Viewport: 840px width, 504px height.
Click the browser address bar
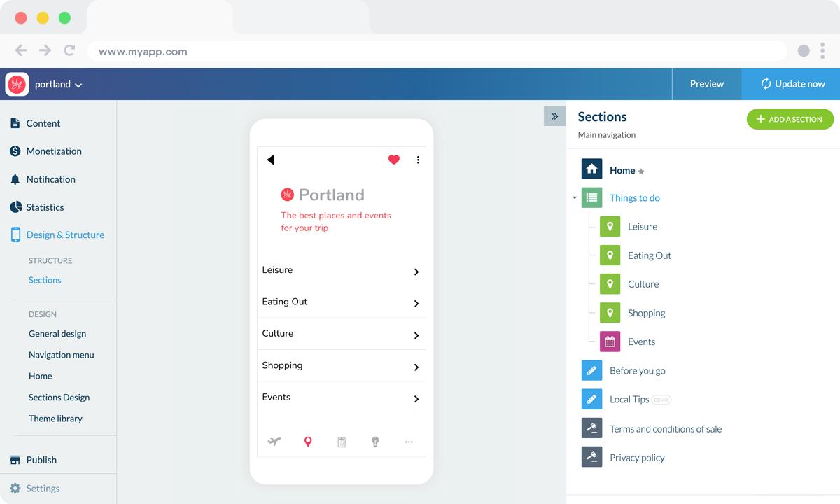[434, 51]
